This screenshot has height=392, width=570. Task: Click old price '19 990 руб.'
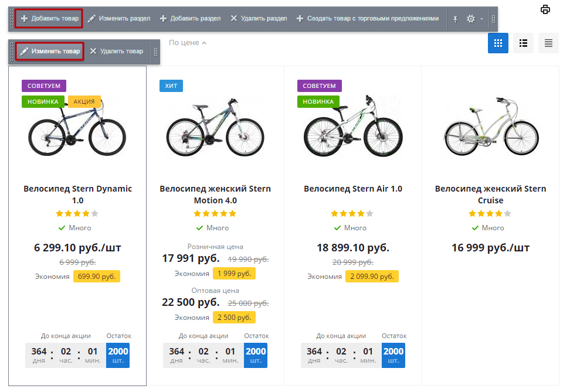248,260
